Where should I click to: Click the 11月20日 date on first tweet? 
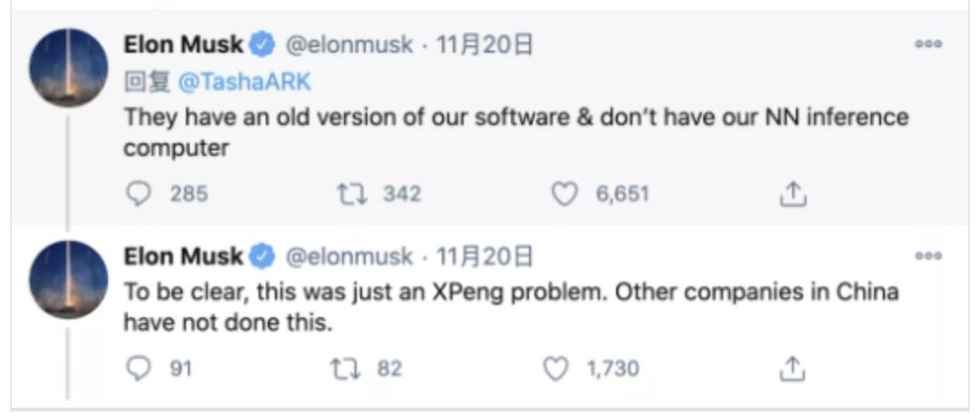(484, 44)
